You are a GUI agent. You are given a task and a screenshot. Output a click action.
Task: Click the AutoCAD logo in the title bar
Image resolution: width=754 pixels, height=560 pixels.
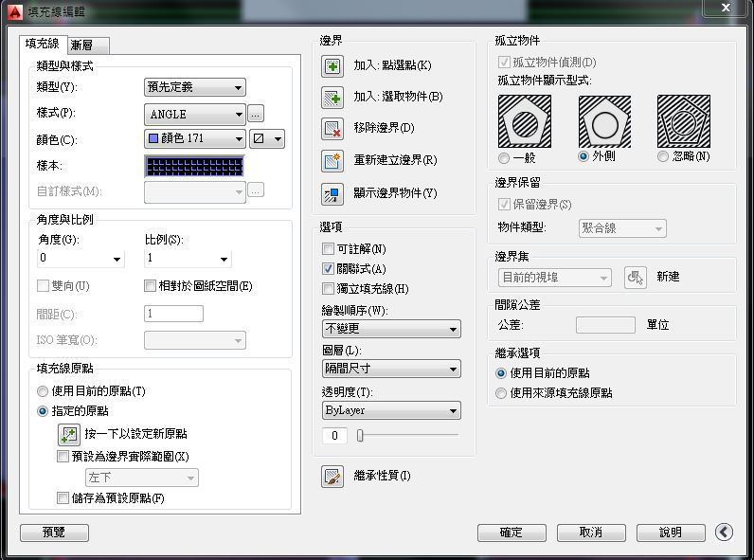coord(15,11)
